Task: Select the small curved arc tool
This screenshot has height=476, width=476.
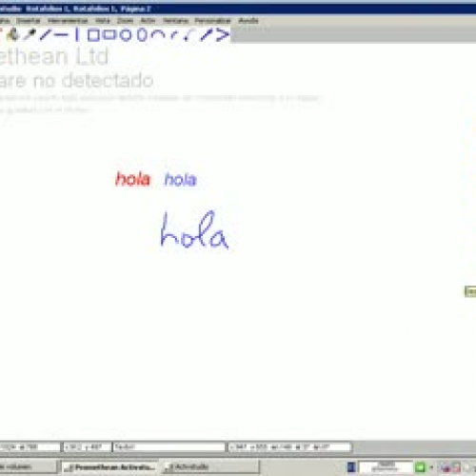Action: [x=173, y=35]
